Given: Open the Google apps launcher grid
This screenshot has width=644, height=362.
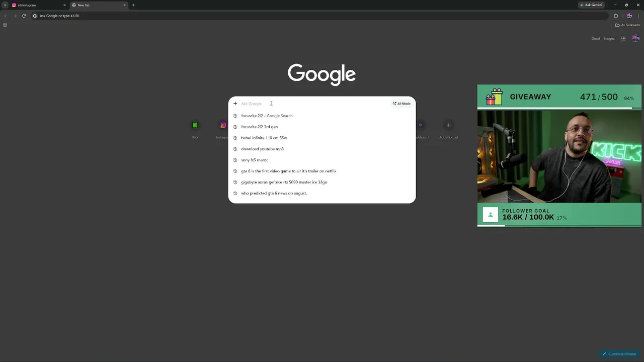Looking at the screenshot, I should click(x=623, y=39).
